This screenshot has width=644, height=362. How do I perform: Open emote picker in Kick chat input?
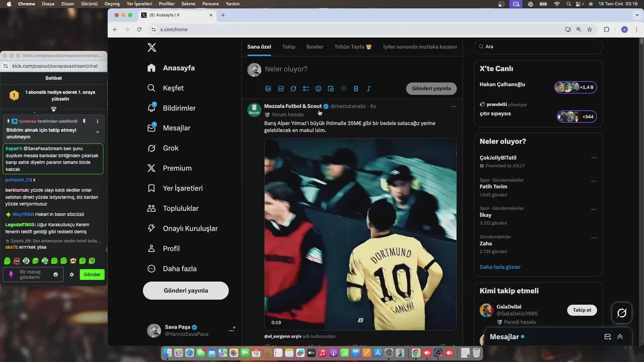[x=56, y=275]
